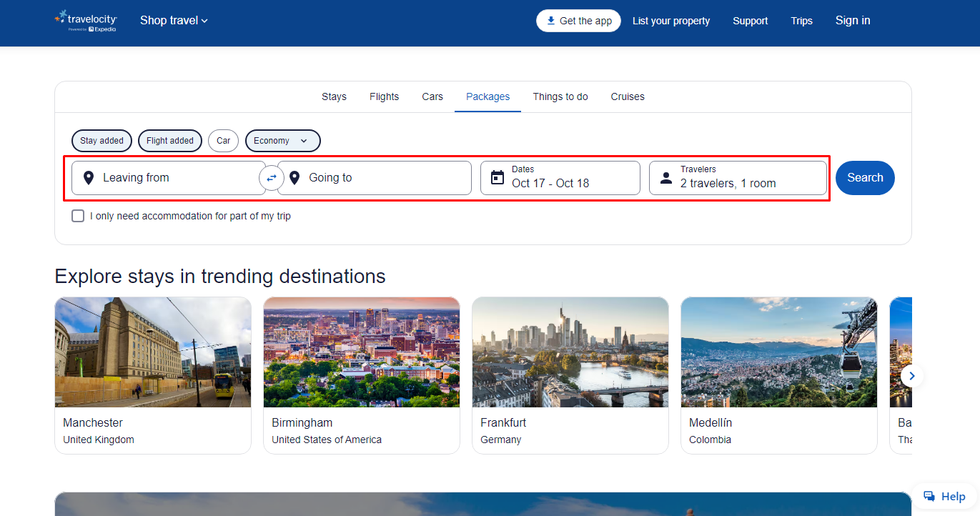Viewport: 980px width, 516px height.
Task: Click the download icon on Get the app
Action: click(550, 21)
